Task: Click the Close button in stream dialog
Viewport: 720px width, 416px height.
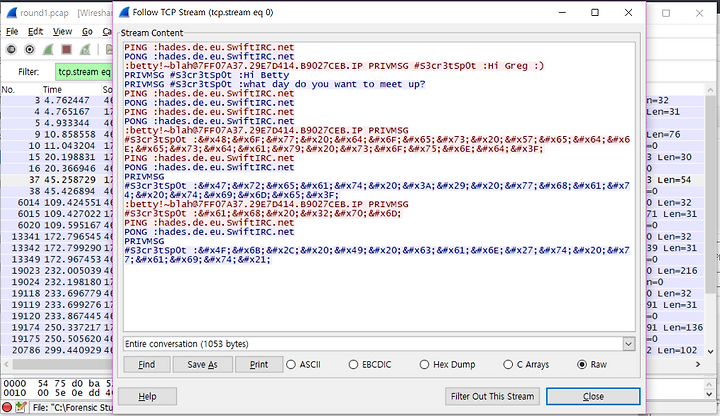Action: [x=593, y=396]
